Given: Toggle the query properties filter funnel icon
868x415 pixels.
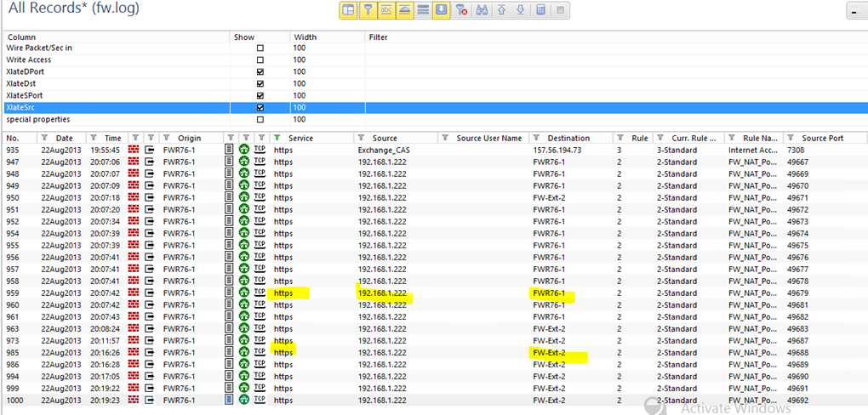Looking at the screenshot, I should 367,10.
